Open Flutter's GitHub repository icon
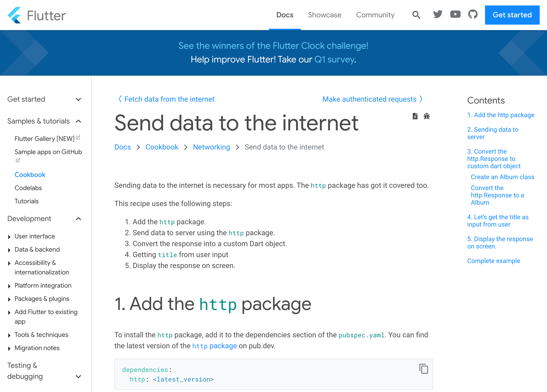 point(473,15)
